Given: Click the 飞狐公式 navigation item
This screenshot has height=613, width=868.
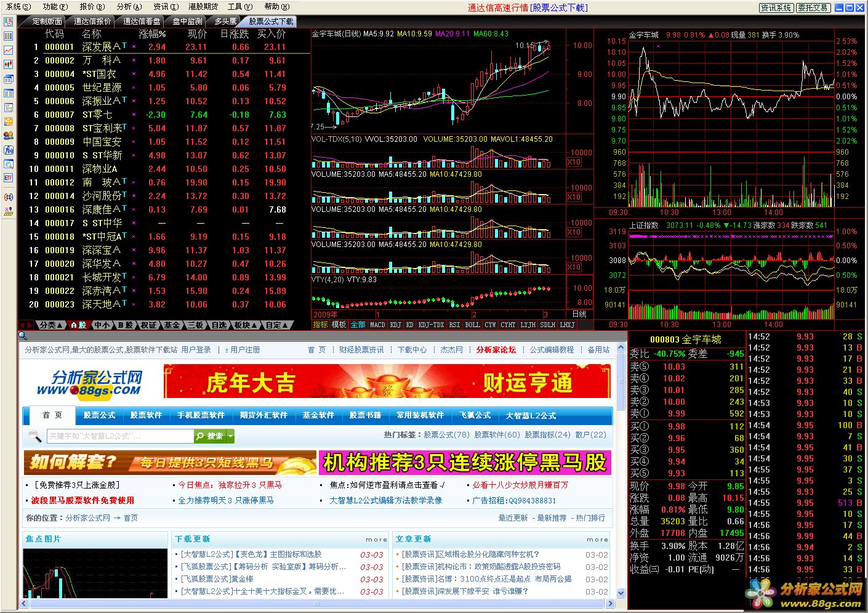Looking at the screenshot, I should [x=475, y=416].
